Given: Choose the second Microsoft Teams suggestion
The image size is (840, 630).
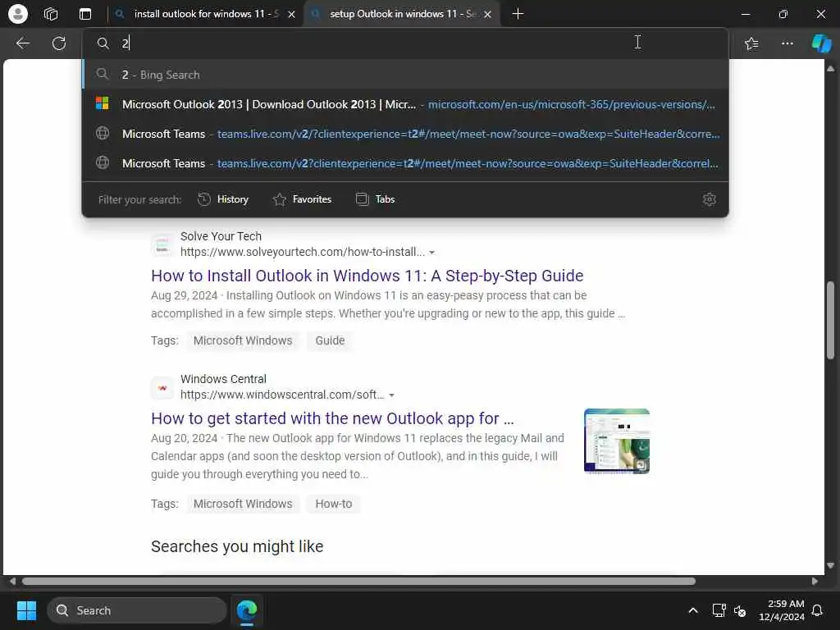Looking at the screenshot, I should click(x=405, y=163).
